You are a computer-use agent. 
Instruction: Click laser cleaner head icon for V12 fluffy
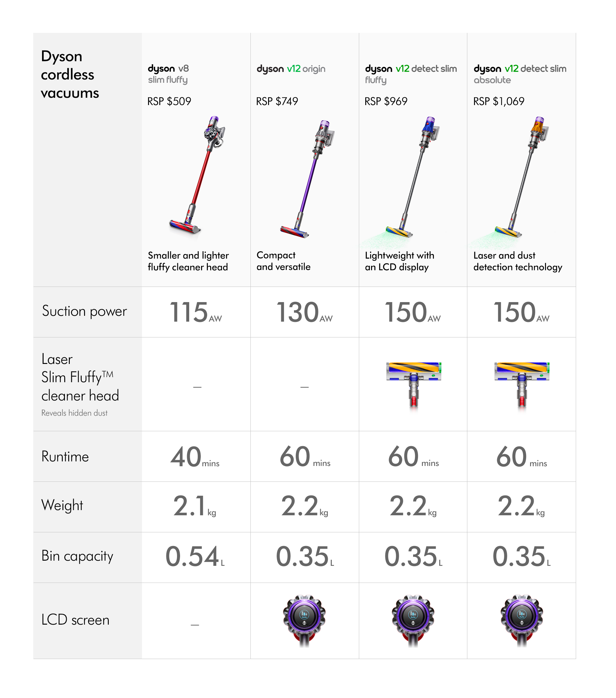[414, 384]
